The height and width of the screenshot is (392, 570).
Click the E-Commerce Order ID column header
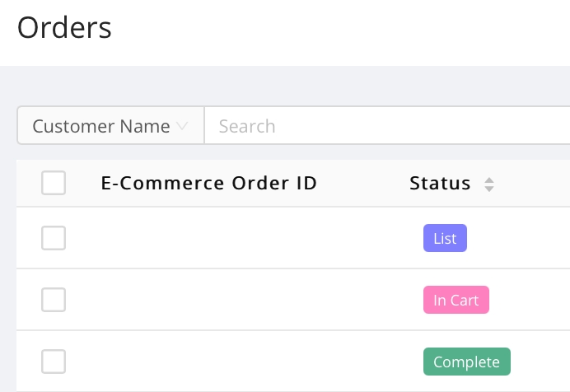tap(208, 183)
